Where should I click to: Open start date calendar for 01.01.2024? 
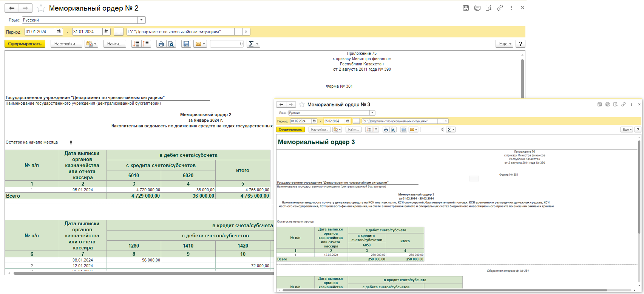tap(59, 32)
